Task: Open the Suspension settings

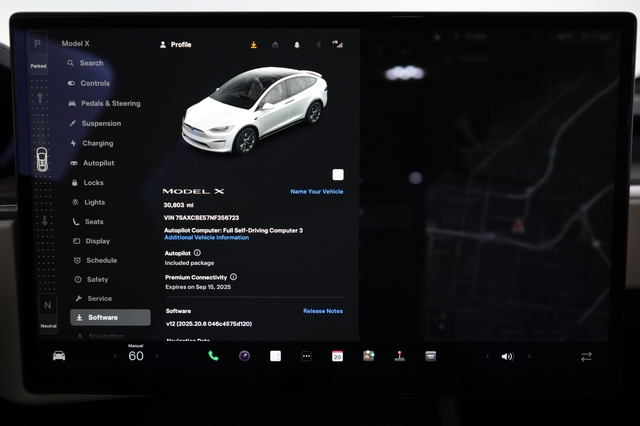Action: pos(95,123)
